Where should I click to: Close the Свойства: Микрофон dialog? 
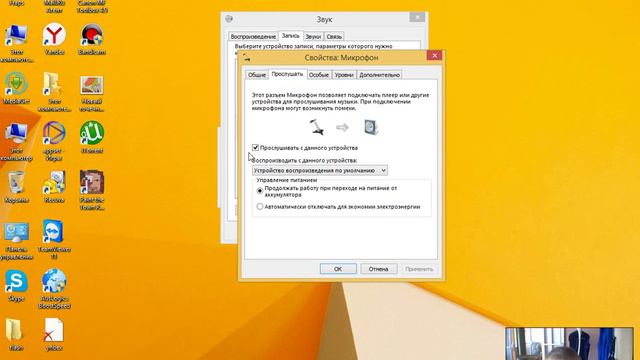(434, 55)
